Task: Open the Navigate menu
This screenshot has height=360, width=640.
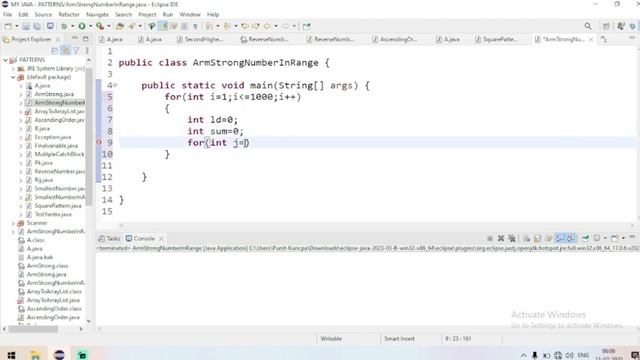Action: coord(97,14)
